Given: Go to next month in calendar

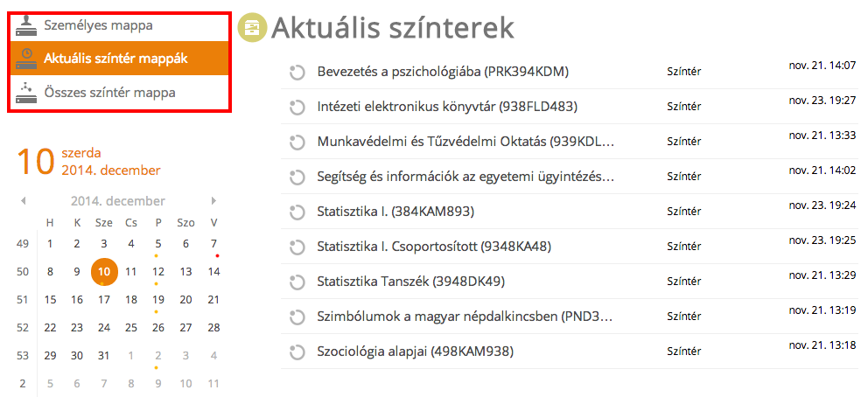Looking at the screenshot, I should click(x=214, y=201).
